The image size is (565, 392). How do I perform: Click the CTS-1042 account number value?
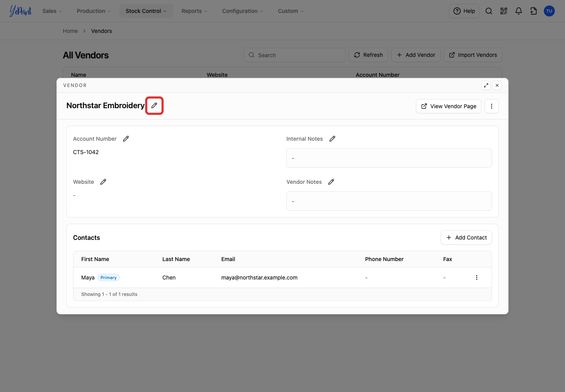86,152
